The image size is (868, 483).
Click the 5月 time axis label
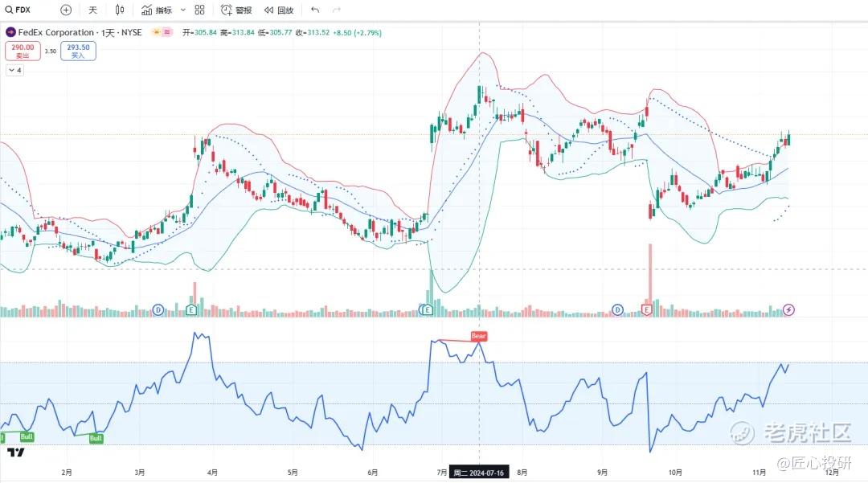[293, 473]
